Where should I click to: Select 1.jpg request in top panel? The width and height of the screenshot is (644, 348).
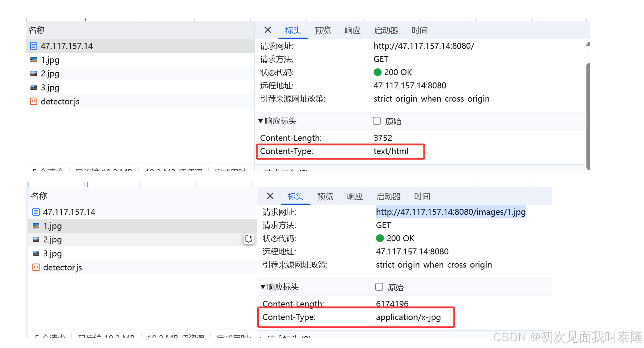[x=140, y=60]
